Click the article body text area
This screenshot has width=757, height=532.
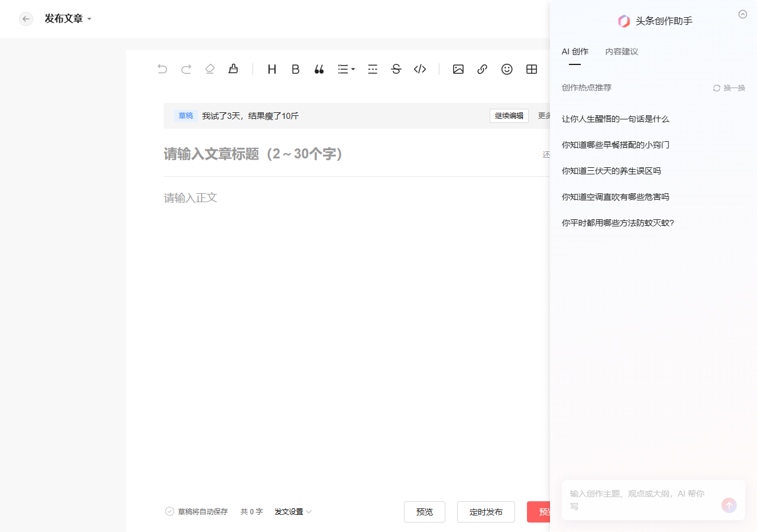click(x=357, y=197)
